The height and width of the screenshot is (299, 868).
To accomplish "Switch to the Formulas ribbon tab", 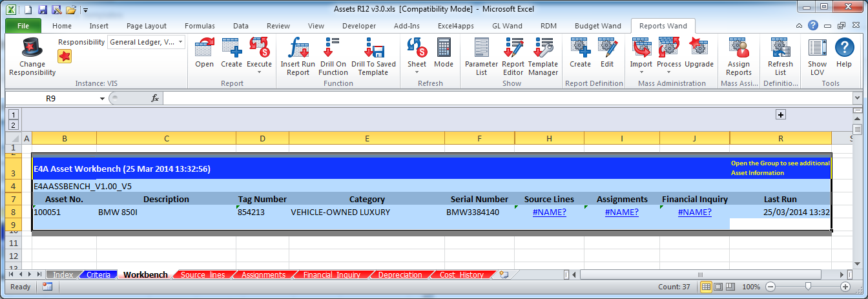I will (200, 26).
